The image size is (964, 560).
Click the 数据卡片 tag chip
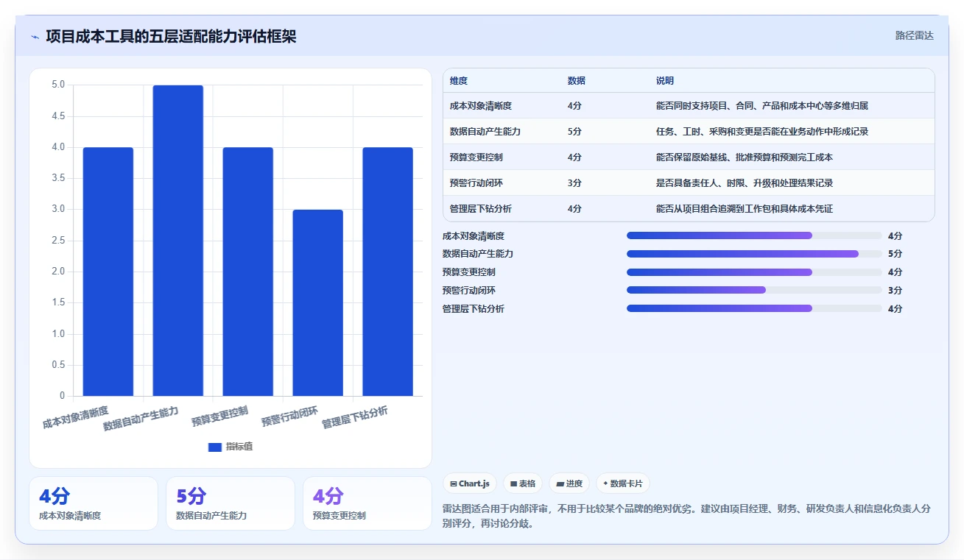click(623, 483)
